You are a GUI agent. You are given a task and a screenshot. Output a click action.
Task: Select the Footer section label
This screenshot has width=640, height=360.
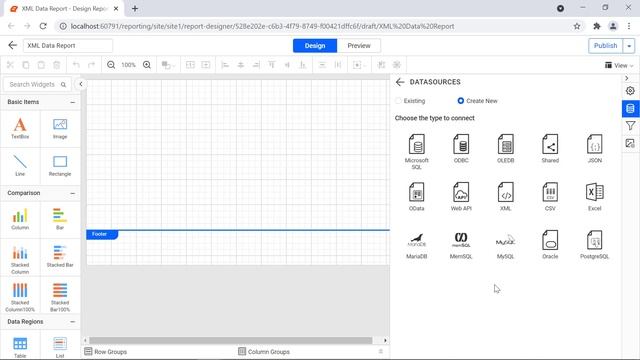pyautogui.click(x=102, y=234)
